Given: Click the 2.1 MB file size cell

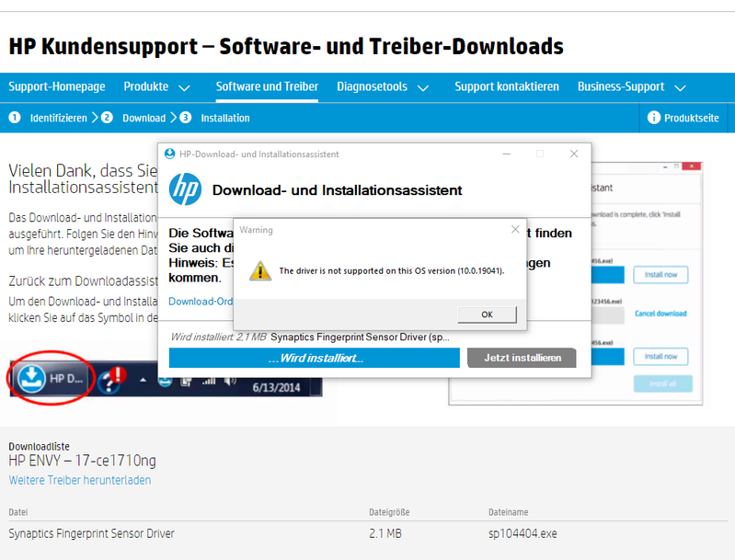Looking at the screenshot, I should click(385, 533).
